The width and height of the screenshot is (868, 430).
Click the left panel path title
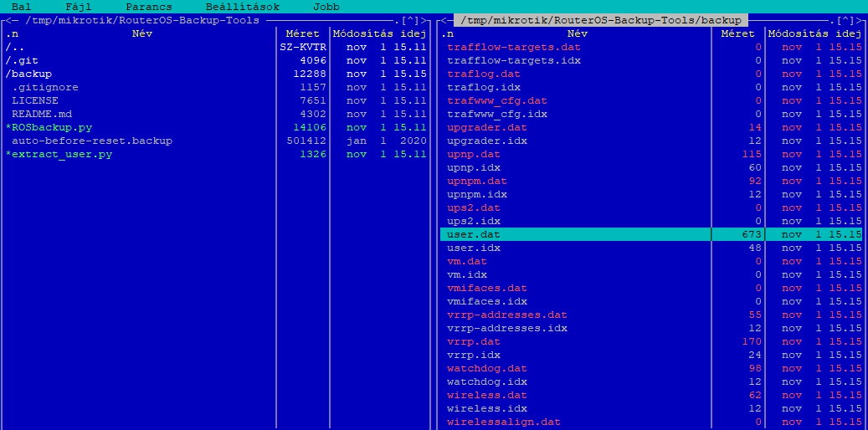click(142, 20)
